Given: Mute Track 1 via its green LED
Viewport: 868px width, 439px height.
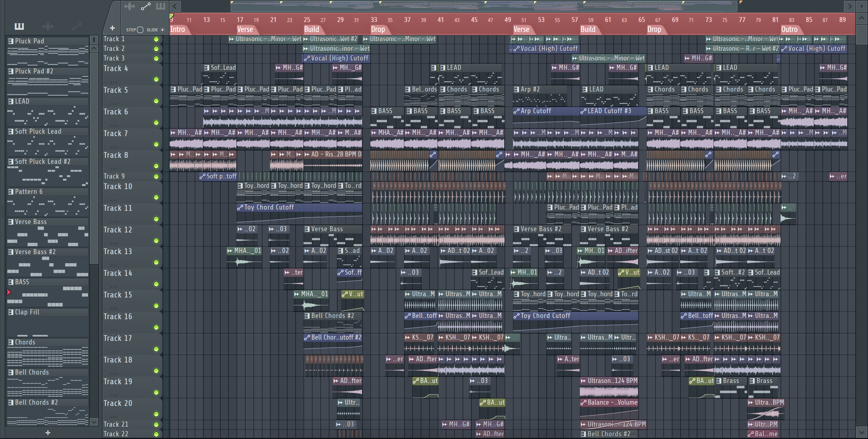Looking at the screenshot, I should click(x=156, y=39).
